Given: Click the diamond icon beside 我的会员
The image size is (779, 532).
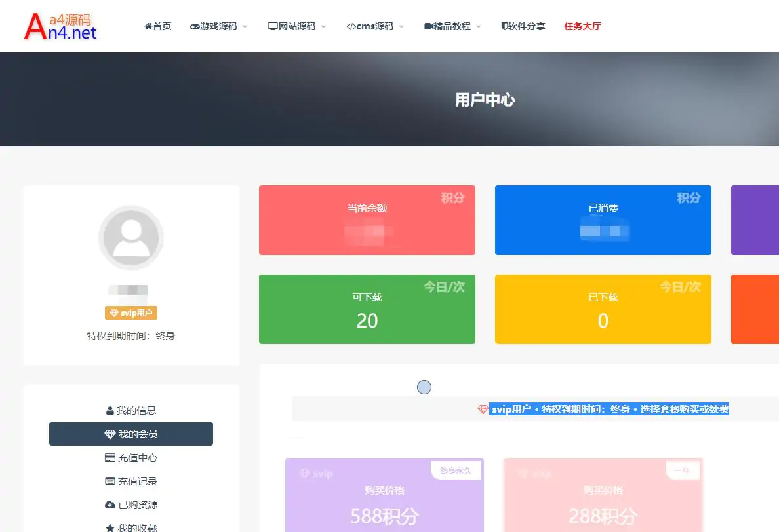Looking at the screenshot, I should tap(110, 434).
